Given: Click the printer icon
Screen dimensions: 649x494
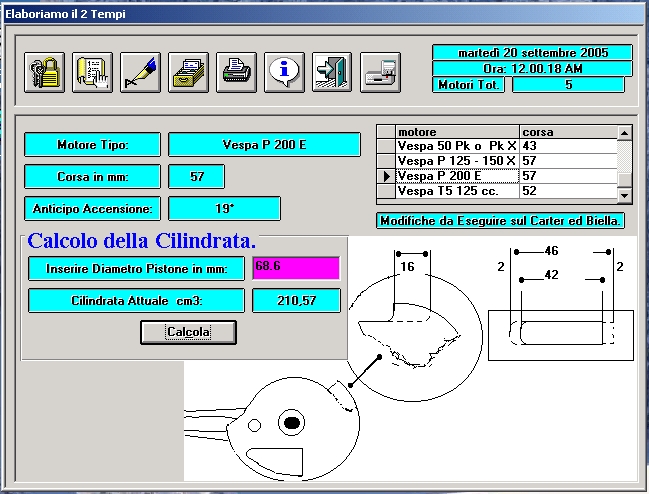Looking at the screenshot, I should (236, 72).
